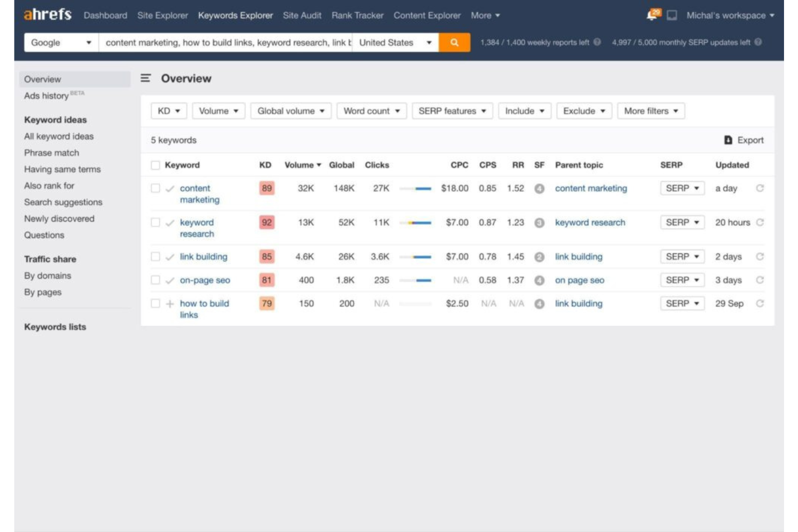This screenshot has width=798, height=532.
Task: Open the keyword research parent topic link
Action: point(590,222)
